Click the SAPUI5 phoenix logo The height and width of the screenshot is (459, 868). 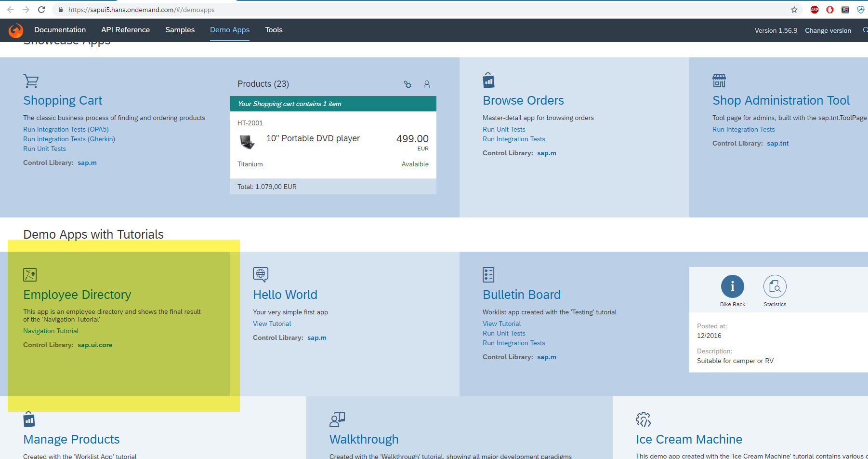(x=16, y=30)
